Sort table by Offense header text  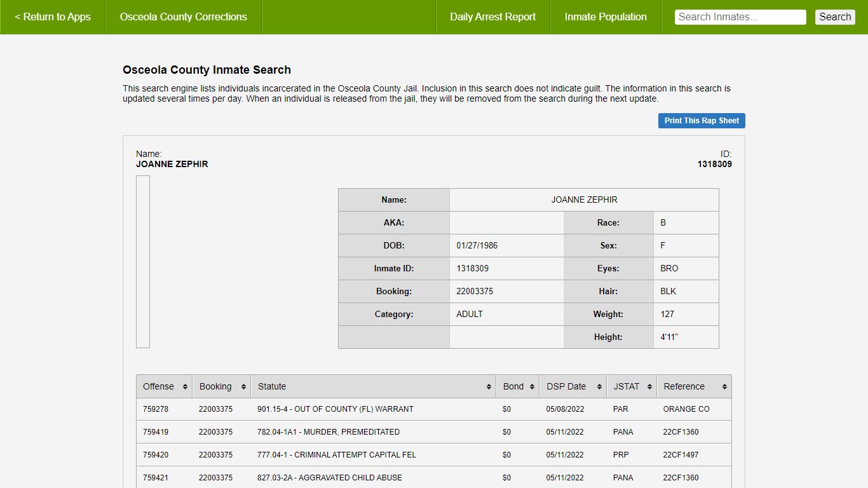tap(158, 386)
